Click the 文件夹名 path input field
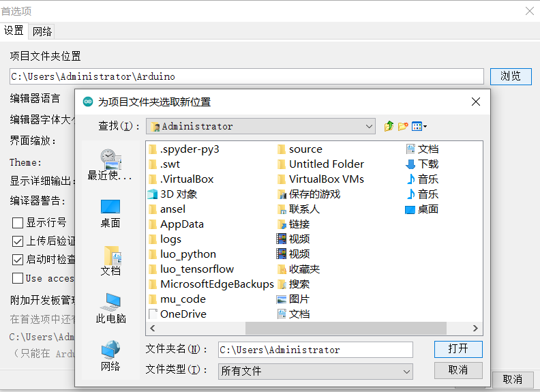The height and width of the screenshot is (392, 540). coord(315,350)
